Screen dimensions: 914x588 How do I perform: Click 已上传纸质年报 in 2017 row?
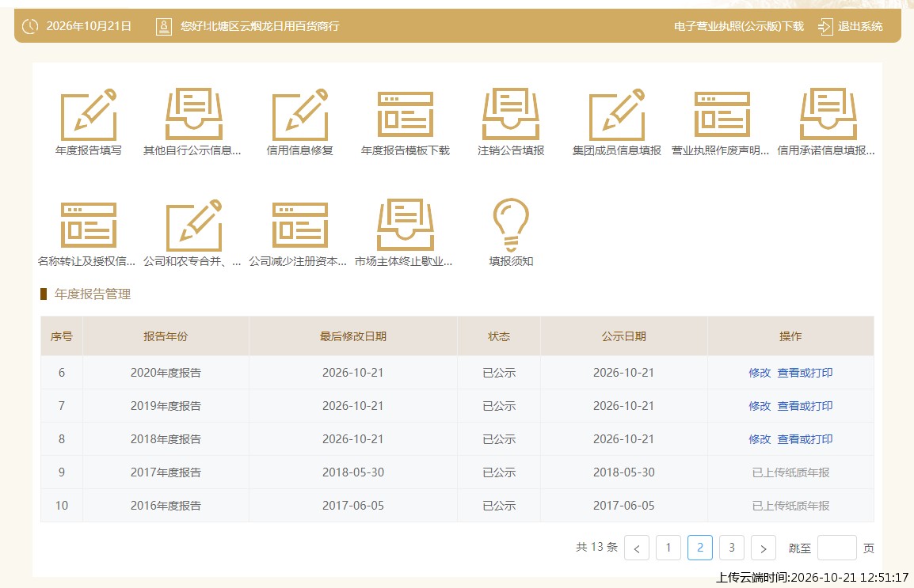(x=790, y=472)
